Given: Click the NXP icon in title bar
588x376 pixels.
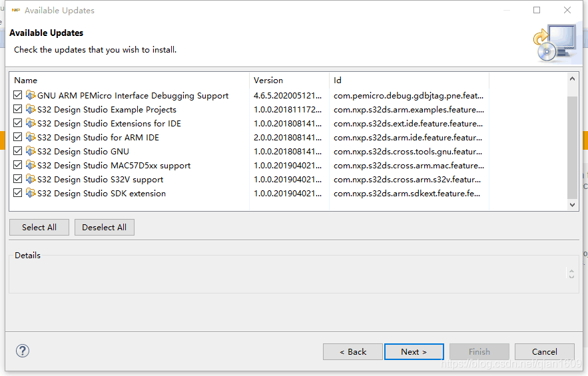Looking at the screenshot, I should click(x=15, y=11).
